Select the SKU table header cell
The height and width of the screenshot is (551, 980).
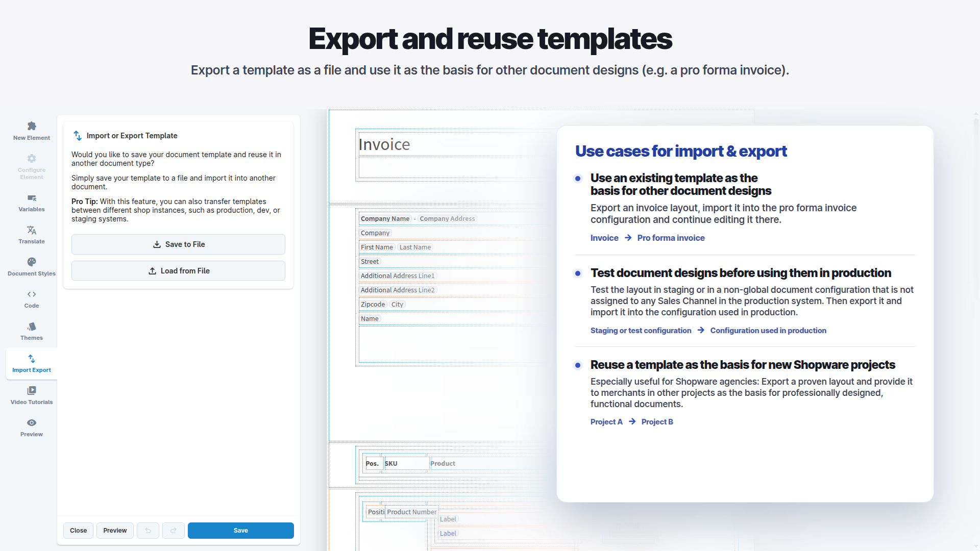pos(391,463)
